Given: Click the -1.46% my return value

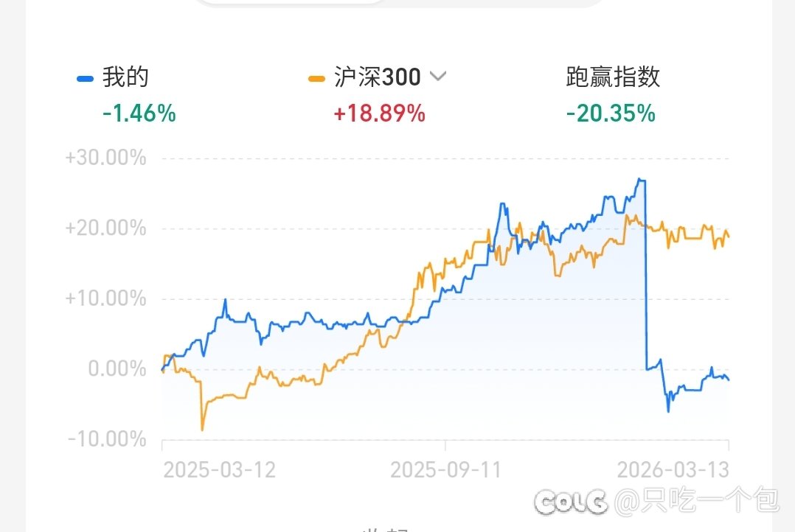Looking at the screenshot, I should pyautogui.click(x=139, y=113).
